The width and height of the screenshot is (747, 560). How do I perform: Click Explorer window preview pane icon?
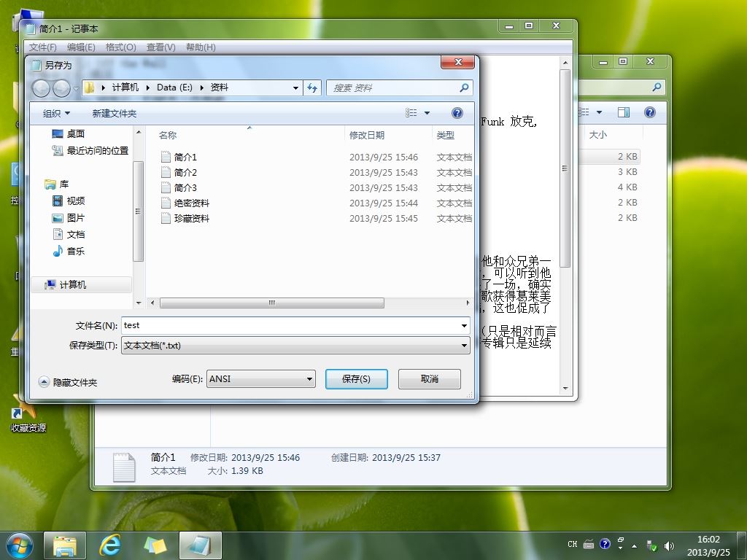(623, 112)
